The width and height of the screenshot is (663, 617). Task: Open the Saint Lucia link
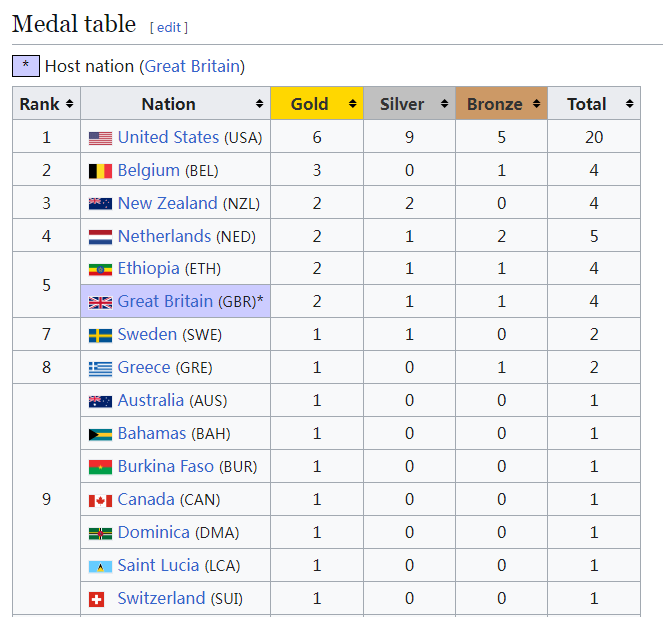click(x=158, y=565)
